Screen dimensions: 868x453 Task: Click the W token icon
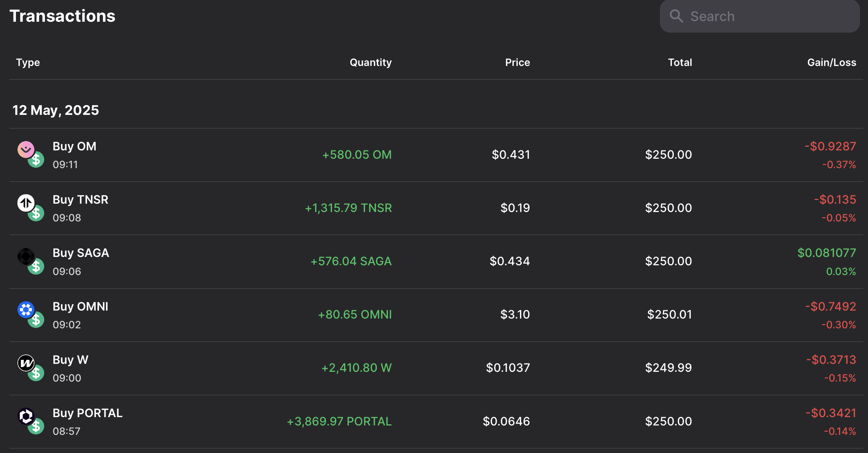tap(26, 363)
